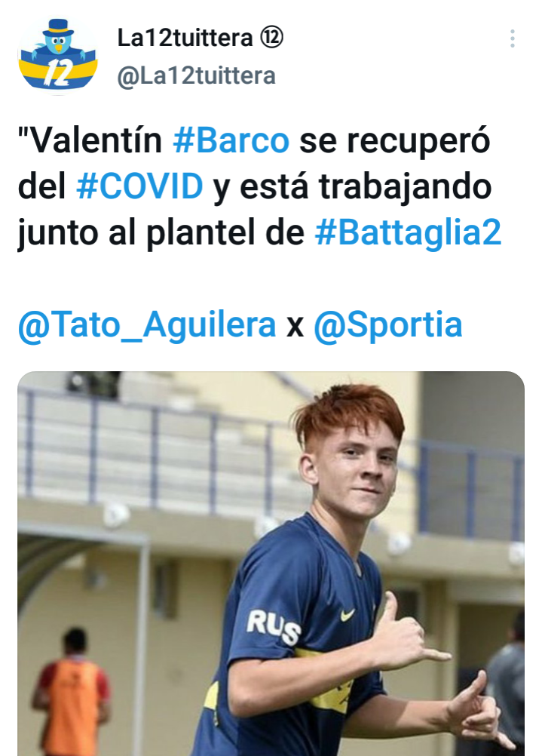Select the #Battaglia2 hashtag

click(408, 232)
